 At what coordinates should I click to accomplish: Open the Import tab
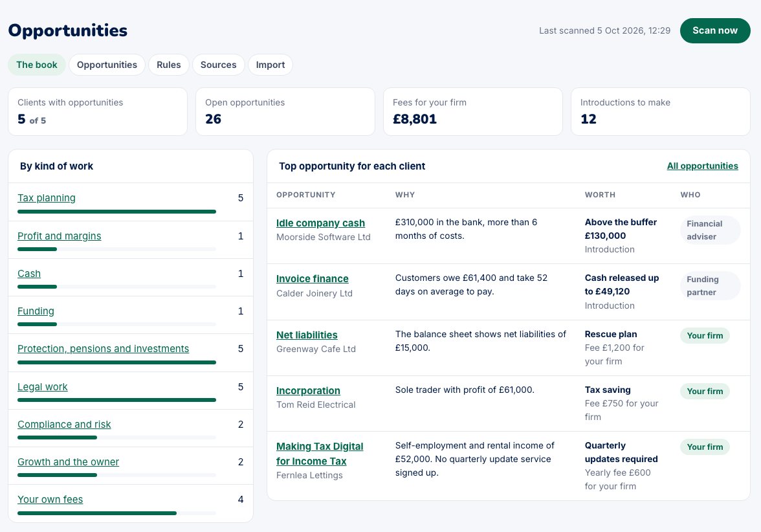pyautogui.click(x=270, y=65)
